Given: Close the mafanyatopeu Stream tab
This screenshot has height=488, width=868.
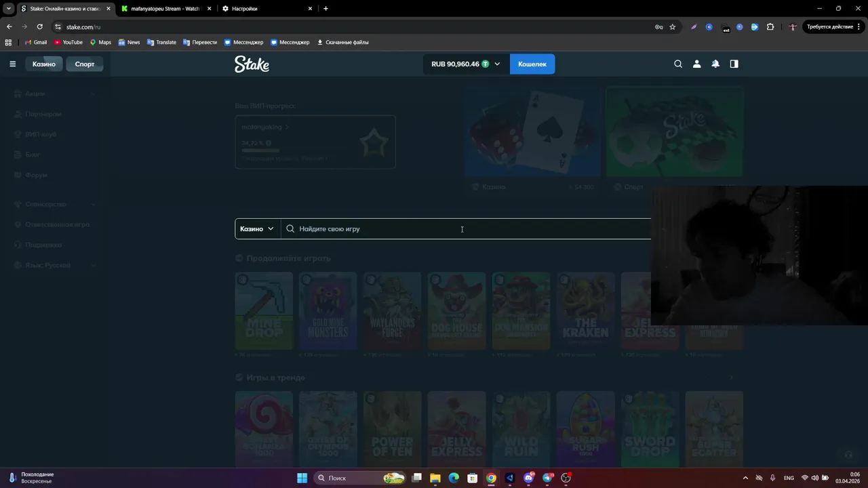Looking at the screenshot, I should [209, 9].
